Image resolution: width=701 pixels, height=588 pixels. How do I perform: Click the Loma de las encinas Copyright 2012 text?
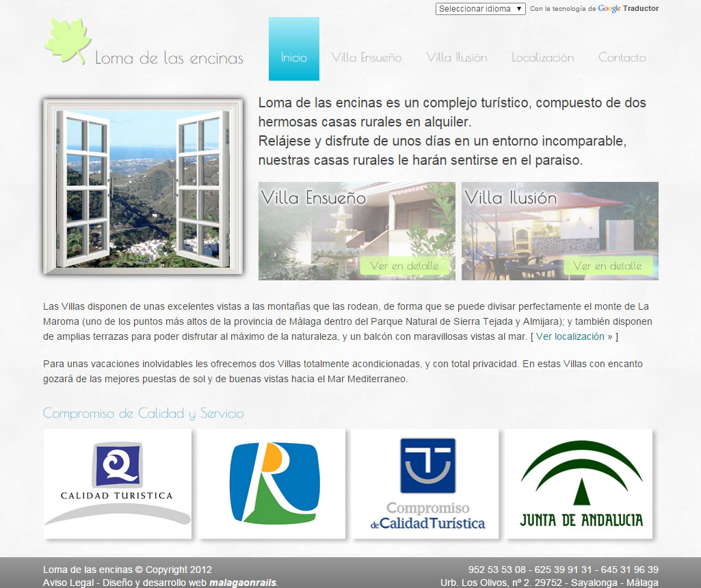point(127,570)
